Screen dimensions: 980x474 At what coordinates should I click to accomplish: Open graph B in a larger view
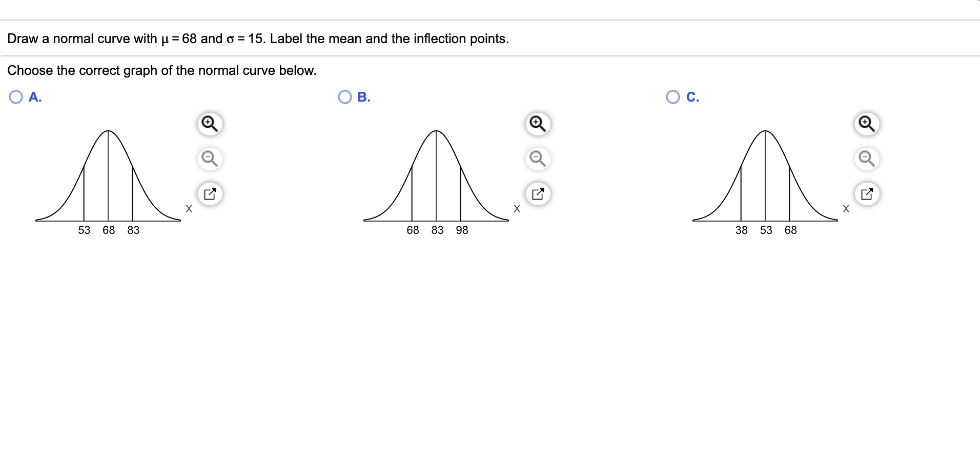coord(538,194)
